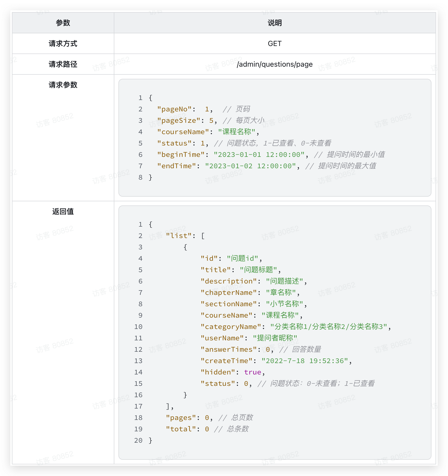
Task: Click the "total": 0 line
Action: pos(207,429)
